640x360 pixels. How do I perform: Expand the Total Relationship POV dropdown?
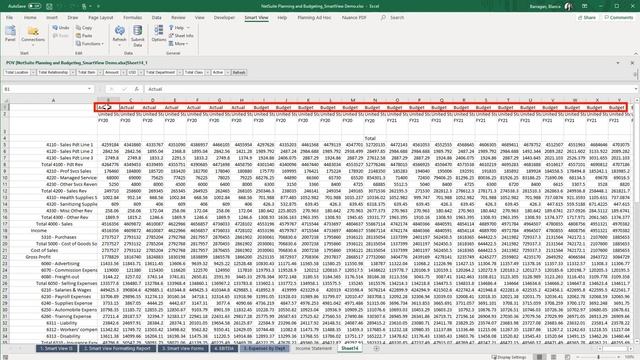pos(73,72)
